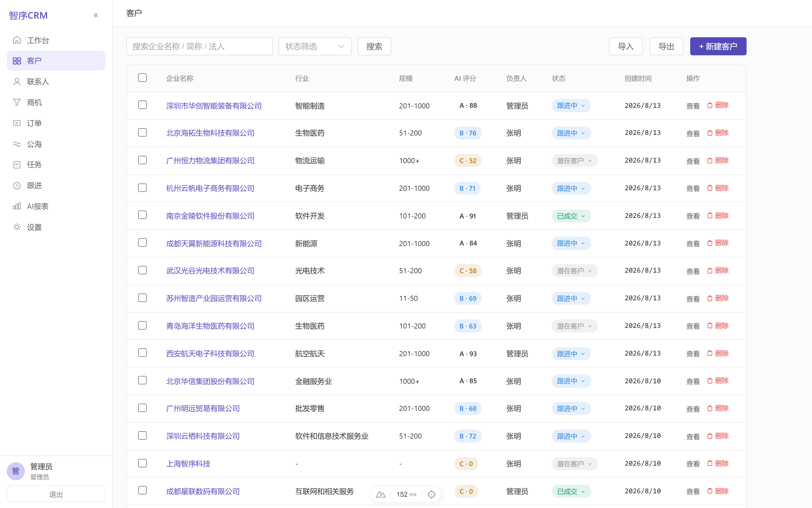Click the 订单 icon in sidebar
Viewport: 812px width, 508px height.
[17, 123]
